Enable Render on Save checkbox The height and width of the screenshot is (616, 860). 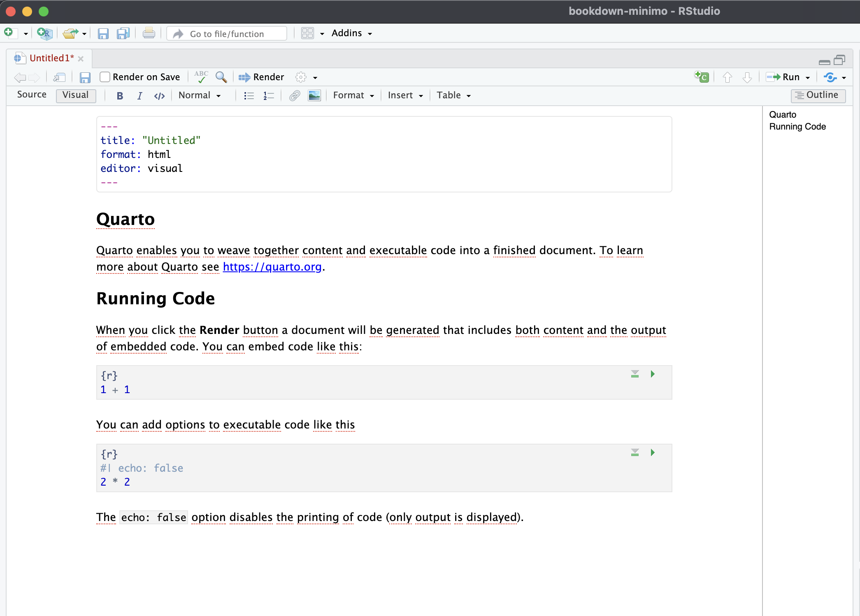pos(105,77)
